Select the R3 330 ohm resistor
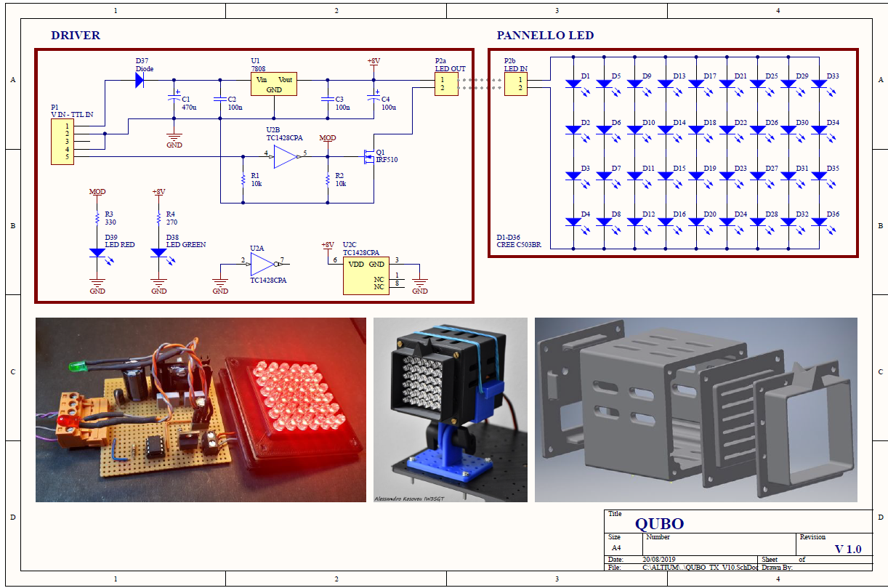The height and width of the screenshot is (588, 888). coord(97,219)
